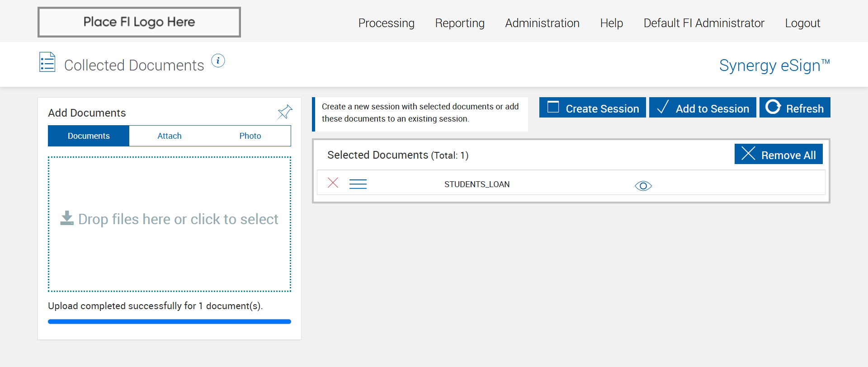Switch to the Photo tab

pyautogui.click(x=250, y=136)
